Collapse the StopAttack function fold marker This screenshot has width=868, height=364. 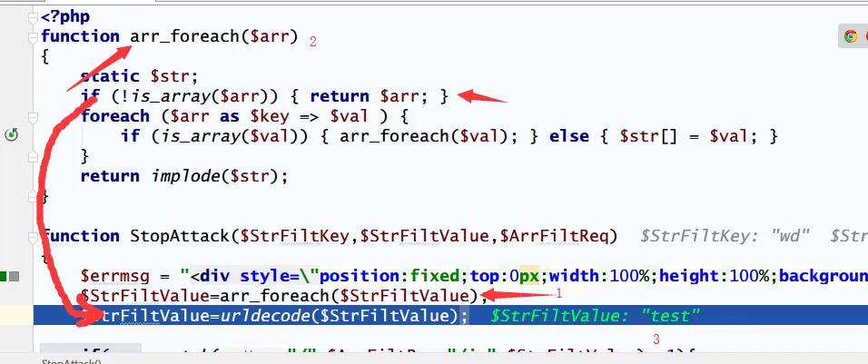tap(34, 236)
